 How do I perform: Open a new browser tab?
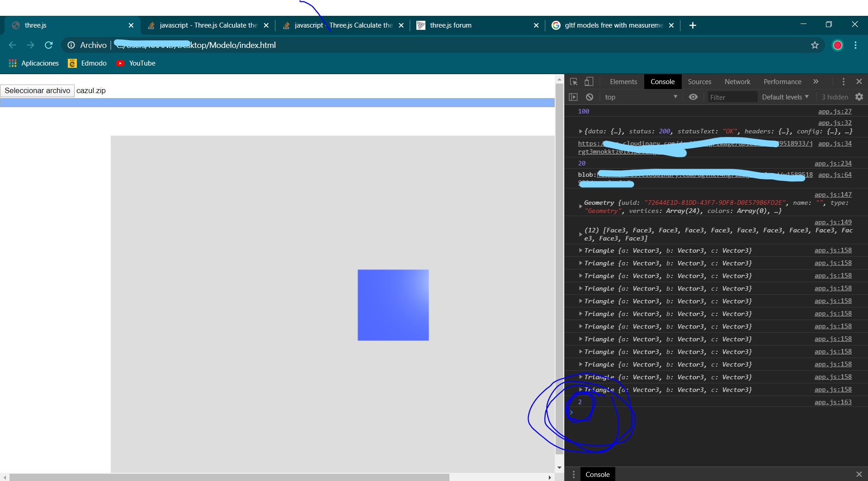tap(693, 25)
